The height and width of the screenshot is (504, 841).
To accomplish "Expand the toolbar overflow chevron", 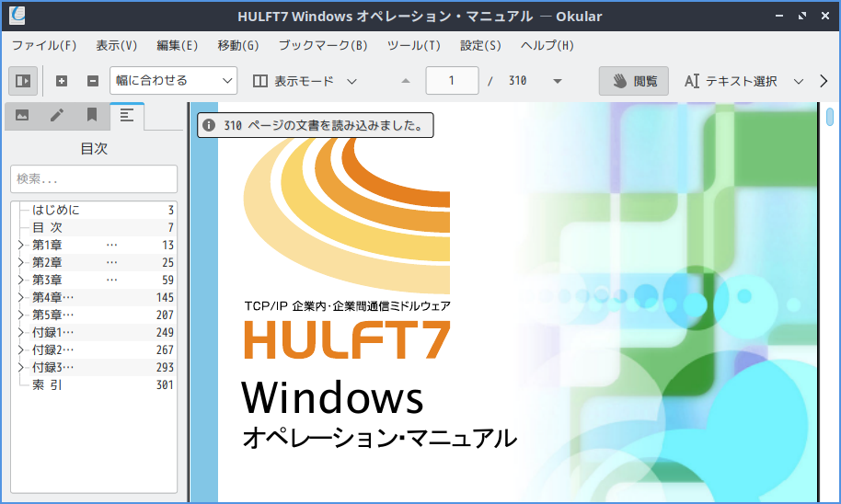I will tap(824, 81).
